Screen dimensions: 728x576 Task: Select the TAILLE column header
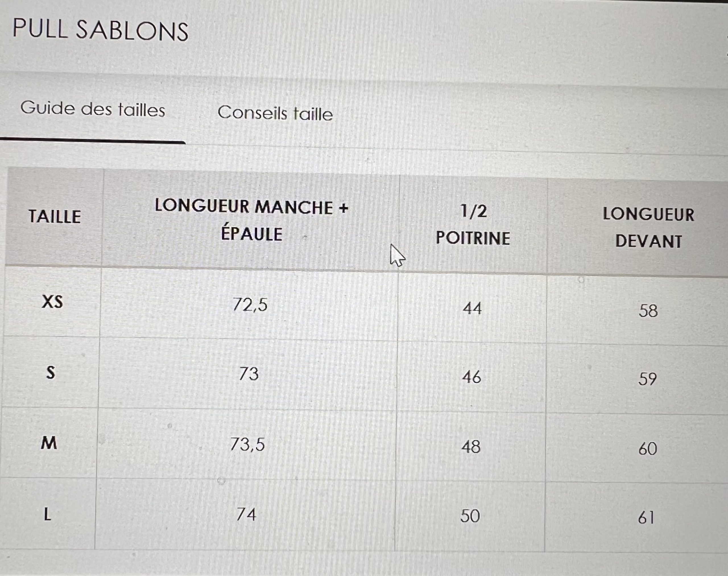pos(55,217)
